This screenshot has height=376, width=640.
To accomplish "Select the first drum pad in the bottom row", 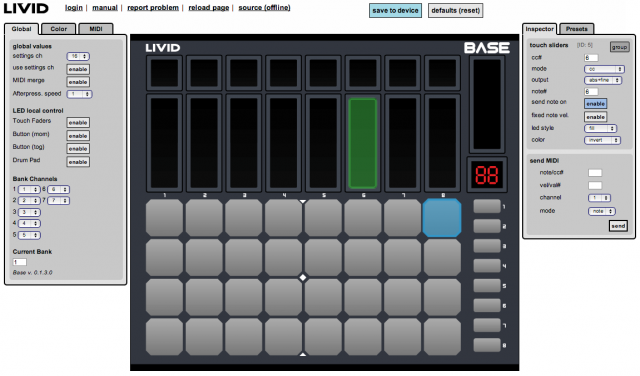I will (164, 337).
